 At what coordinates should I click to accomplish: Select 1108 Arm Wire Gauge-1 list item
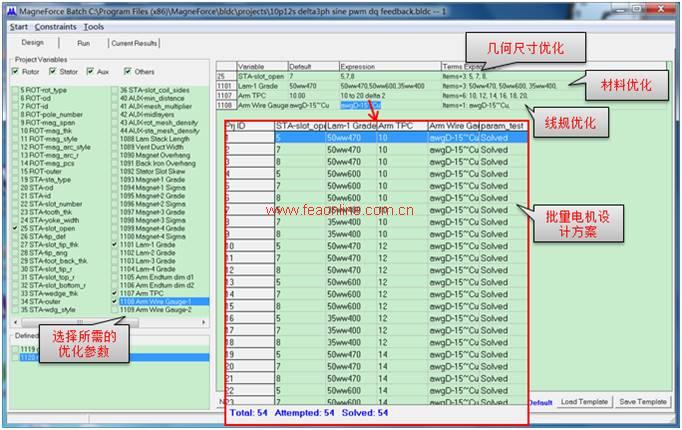coord(153,301)
